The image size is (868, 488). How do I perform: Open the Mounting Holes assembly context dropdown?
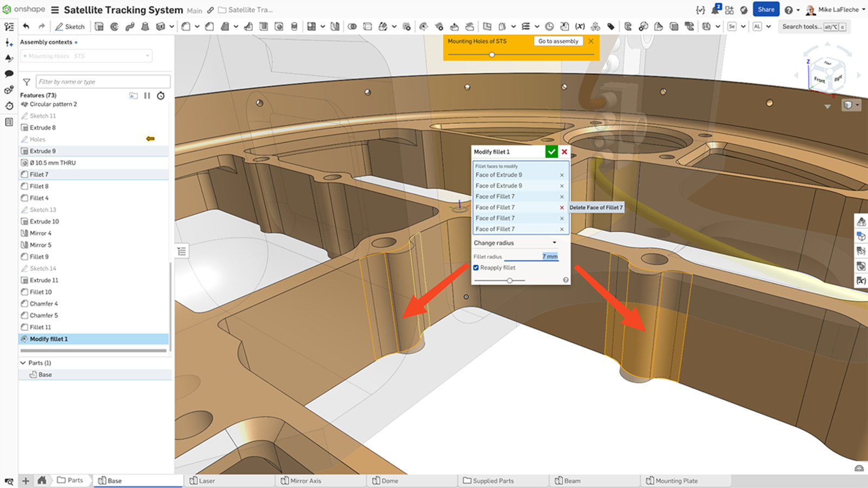(x=146, y=56)
